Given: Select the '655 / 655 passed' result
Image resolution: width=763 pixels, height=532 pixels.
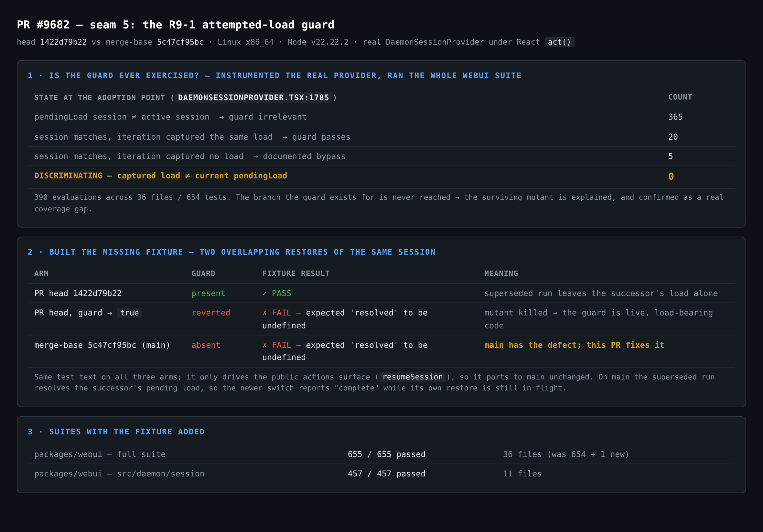Looking at the screenshot, I should click(386, 454).
